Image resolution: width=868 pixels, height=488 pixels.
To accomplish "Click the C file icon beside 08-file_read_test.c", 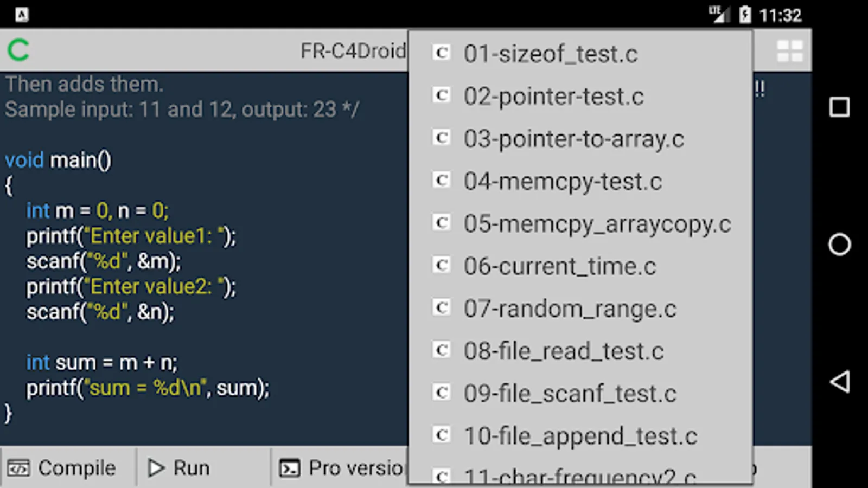I will (x=442, y=350).
